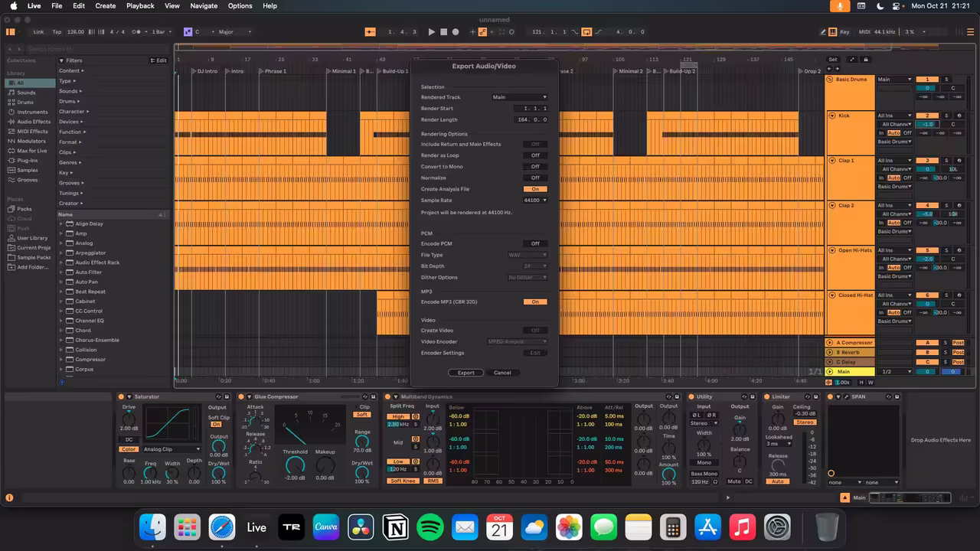Open the Scale name Major dropdown
This screenshot has height=551, width=980.
coord(234,32)
